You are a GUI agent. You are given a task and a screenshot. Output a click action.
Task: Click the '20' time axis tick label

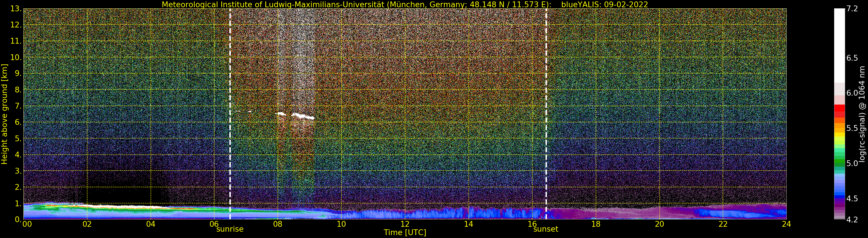tap(659, 224)
